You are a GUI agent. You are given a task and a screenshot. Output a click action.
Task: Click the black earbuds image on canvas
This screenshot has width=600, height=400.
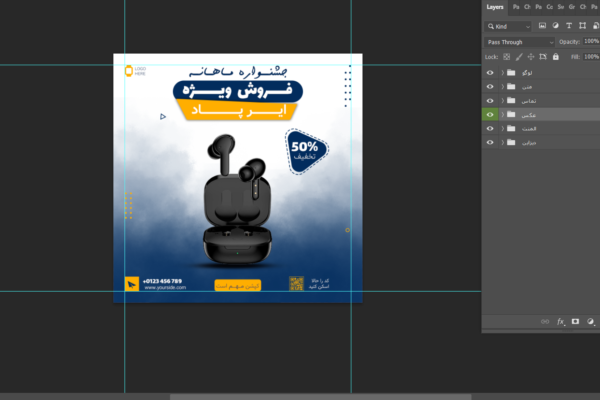(237, 200)
